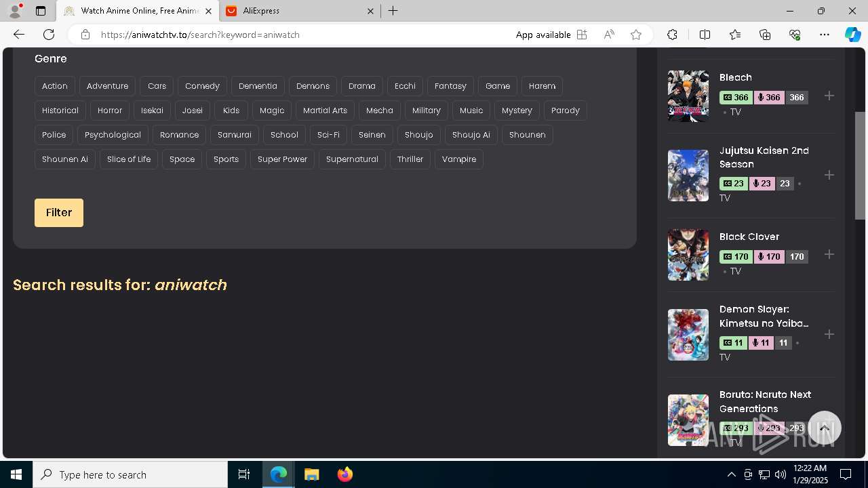The image size is (868, 488).
Task: Add Demon Slayer to list
Action: [829, 334]
